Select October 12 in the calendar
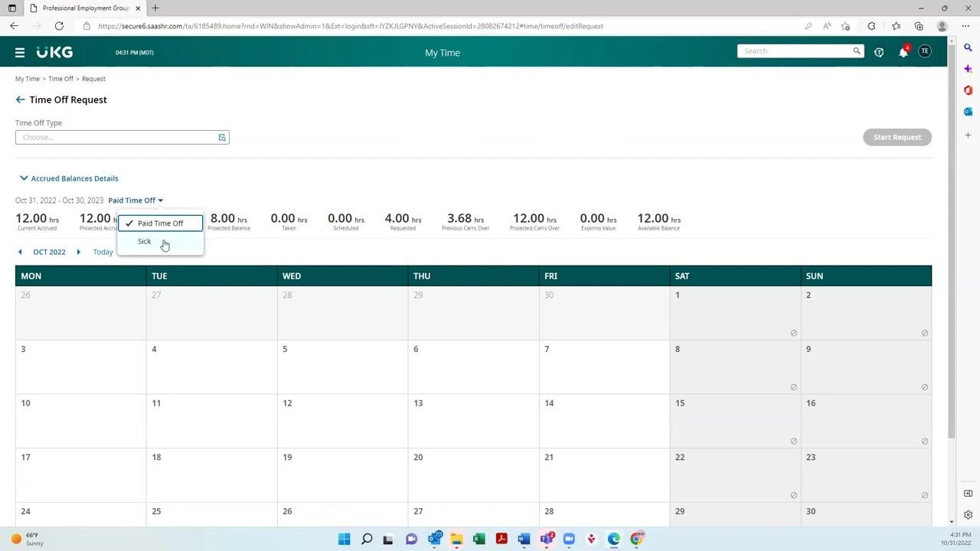980x551 pixels. pos(342,421)
